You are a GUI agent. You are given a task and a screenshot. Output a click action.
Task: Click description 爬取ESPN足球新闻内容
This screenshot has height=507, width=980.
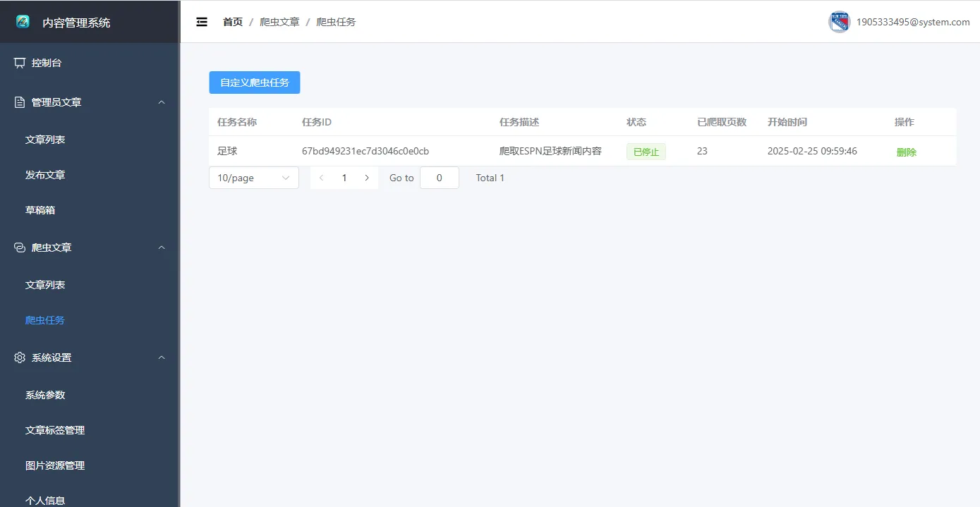click(x=550, y=151)
